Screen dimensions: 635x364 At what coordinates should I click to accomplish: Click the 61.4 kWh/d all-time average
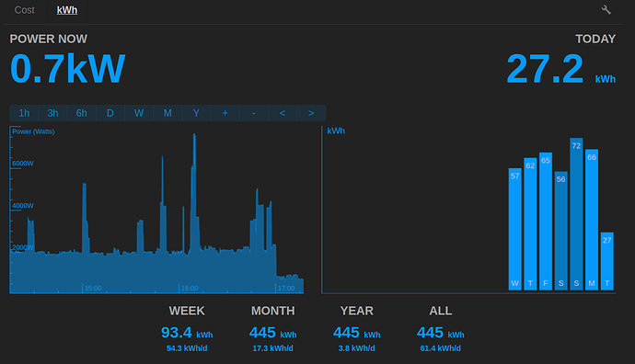[x=441, y=348]
